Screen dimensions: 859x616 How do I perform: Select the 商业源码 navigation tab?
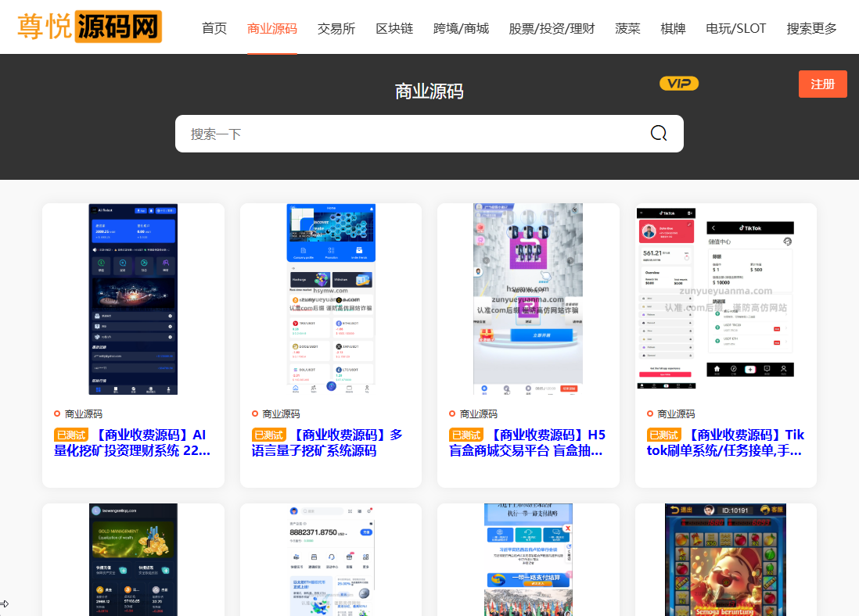click(x=272, y=28)
